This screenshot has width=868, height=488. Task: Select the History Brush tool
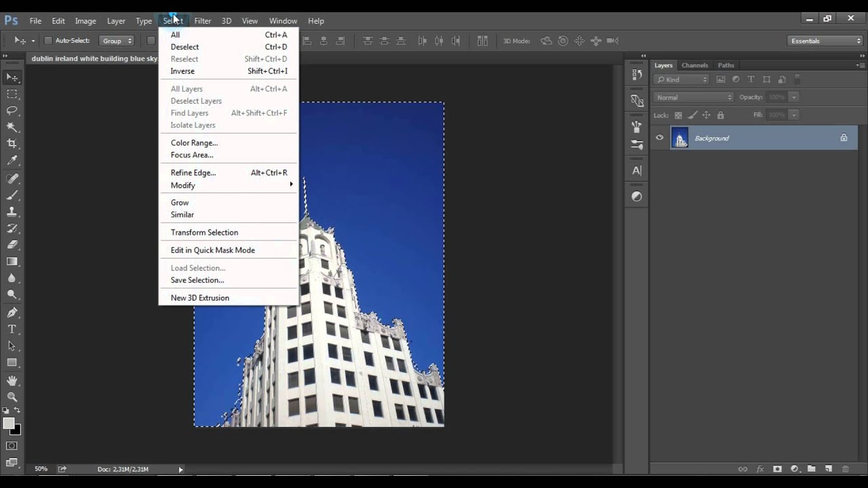(12, 228)
